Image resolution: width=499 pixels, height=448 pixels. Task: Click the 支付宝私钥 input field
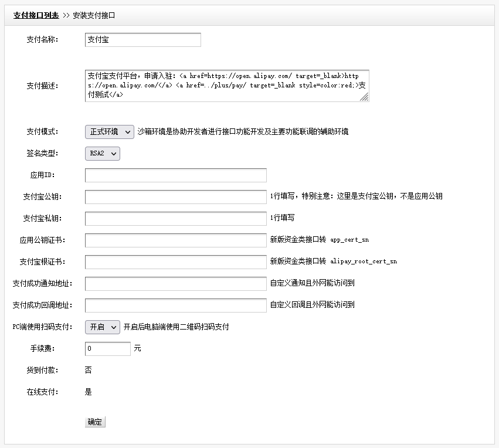point(175,219)
